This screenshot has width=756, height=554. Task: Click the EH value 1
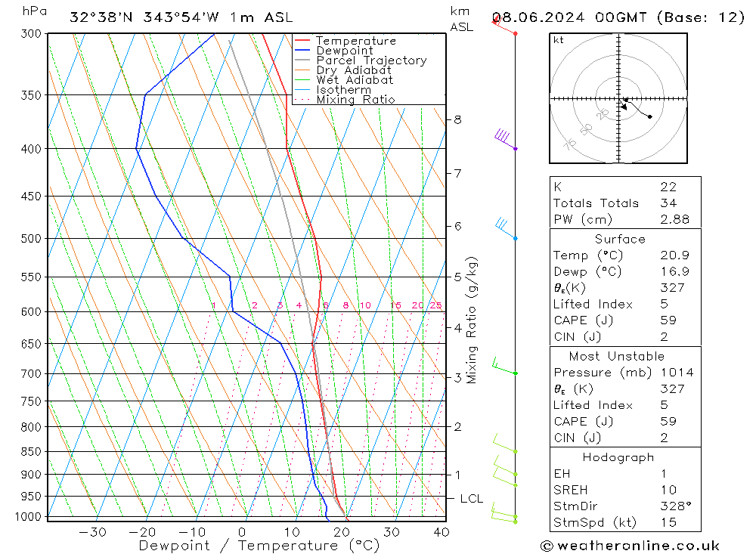point(664,473)
